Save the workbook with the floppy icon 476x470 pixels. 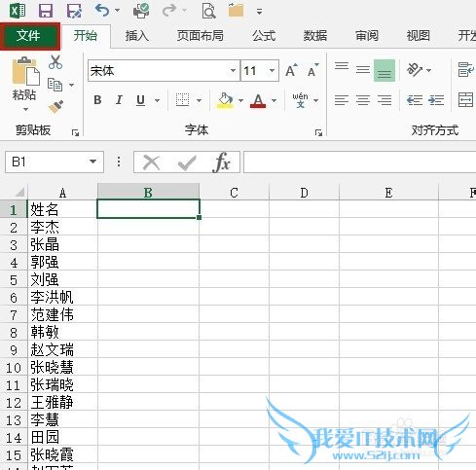pyautogui.click(x=46, y=11)
